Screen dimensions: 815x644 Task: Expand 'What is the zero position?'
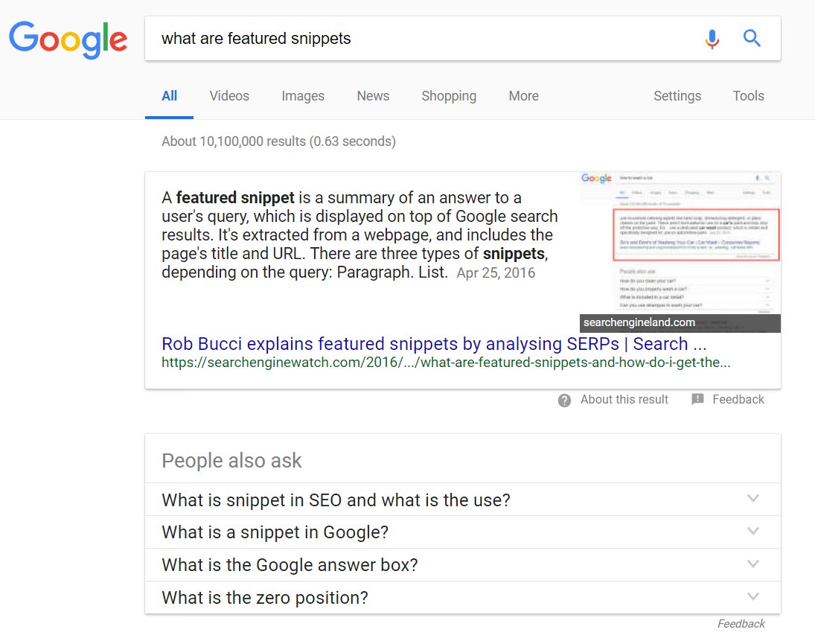click(x=463, y=598)
